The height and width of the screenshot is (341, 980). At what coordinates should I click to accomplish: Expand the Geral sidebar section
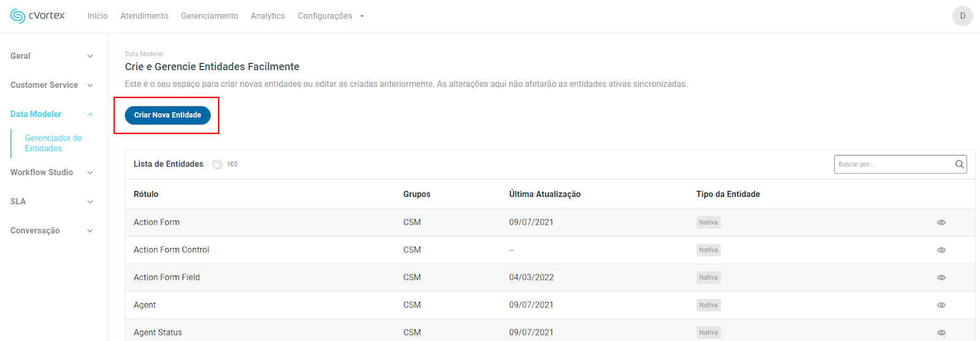(x=90, y=56)
